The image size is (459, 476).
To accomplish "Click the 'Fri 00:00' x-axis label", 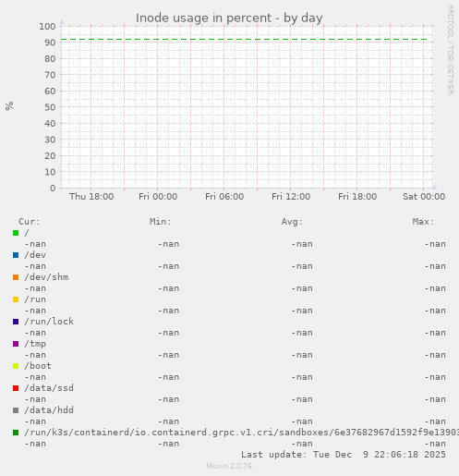I will [158, 197].
